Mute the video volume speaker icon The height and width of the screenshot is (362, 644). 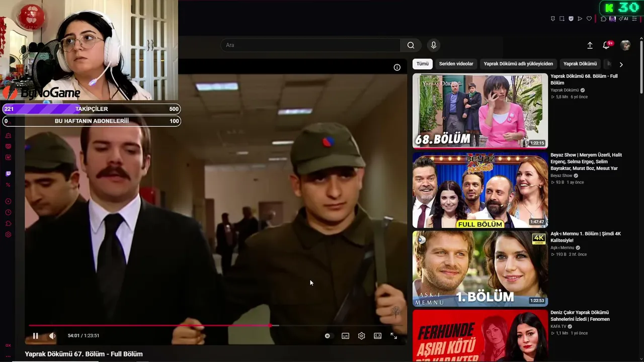tap(52, 336)
